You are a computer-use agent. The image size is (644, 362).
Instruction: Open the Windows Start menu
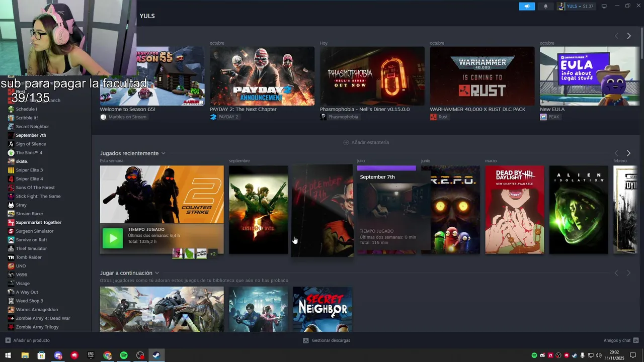coord(8,355)
